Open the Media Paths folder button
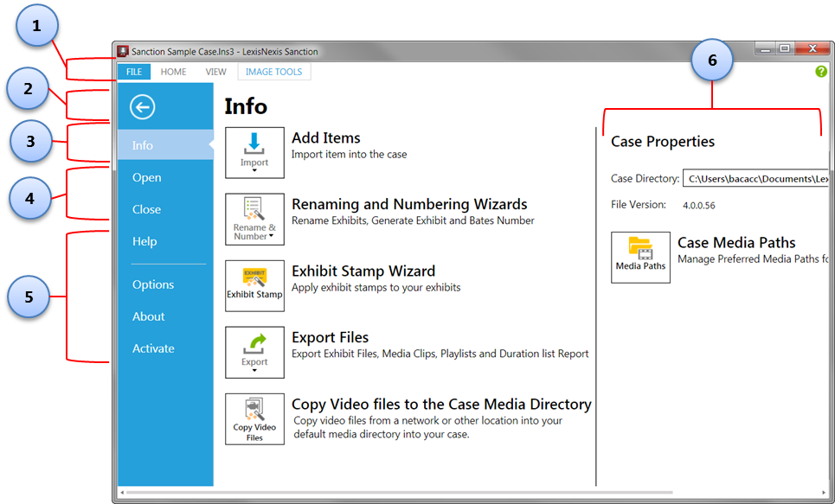The width and height of the screenshot is (835, 504). (640, 258)
